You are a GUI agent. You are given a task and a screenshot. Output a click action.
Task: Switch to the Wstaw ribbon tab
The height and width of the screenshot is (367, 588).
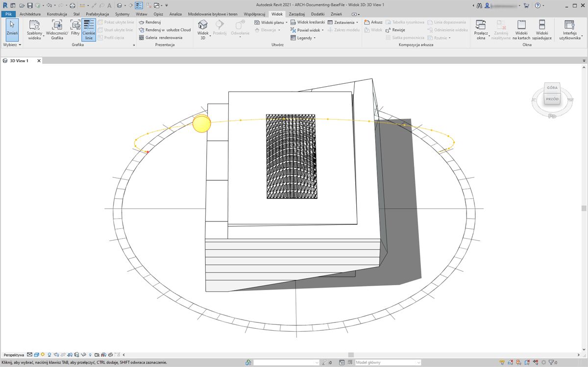tap(141, 14)
